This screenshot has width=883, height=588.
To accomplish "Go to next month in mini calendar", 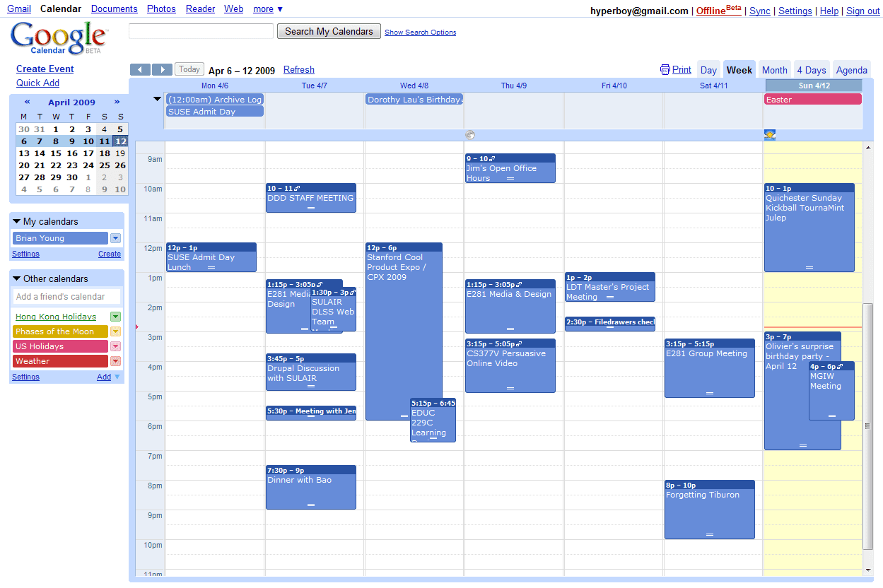I will point(117,102).
